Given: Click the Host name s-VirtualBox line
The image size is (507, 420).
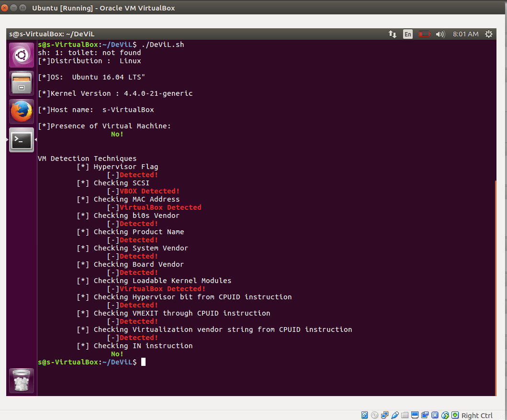Looking at the screenshot, I should point(96,110).
